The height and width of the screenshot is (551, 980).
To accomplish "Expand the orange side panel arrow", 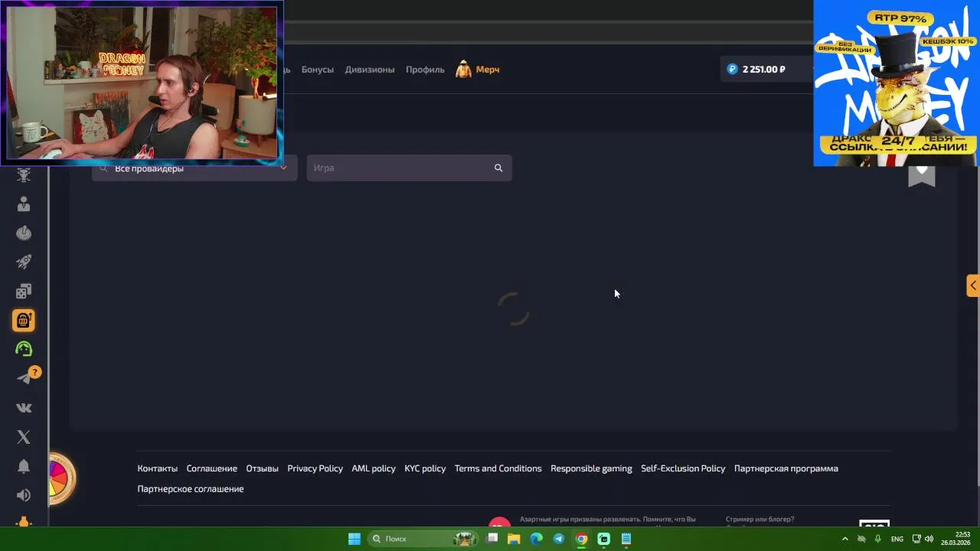I will 972,285.
